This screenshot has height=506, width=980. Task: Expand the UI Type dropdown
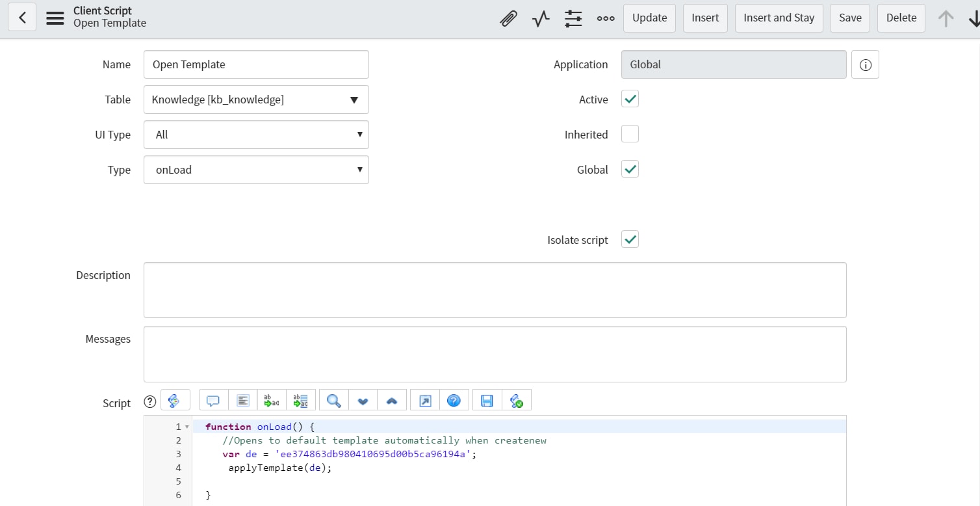point(256,135)
